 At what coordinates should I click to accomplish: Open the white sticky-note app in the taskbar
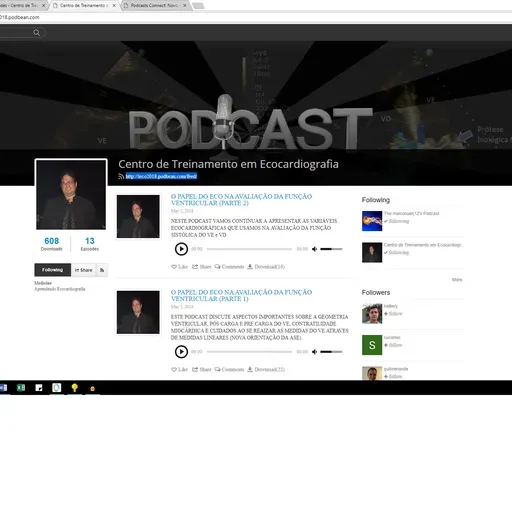[39, 388]
